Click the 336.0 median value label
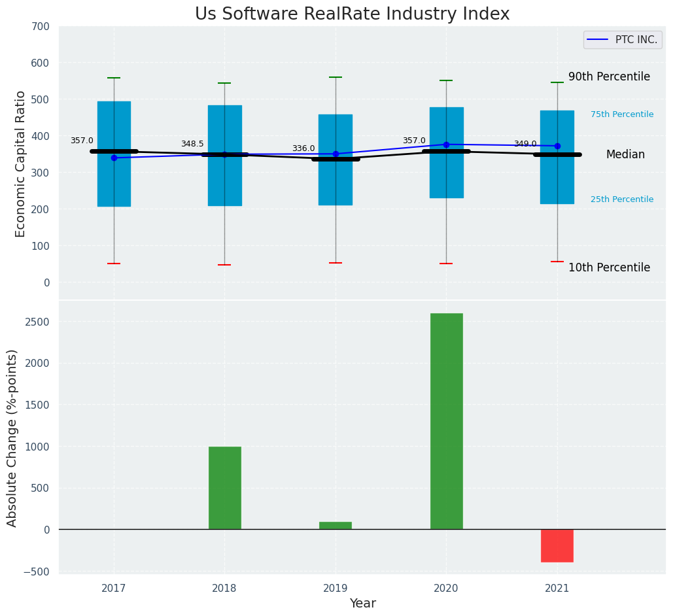Image resolution: width=673 pixels, height=616 pixels. [x=303, y=148]
